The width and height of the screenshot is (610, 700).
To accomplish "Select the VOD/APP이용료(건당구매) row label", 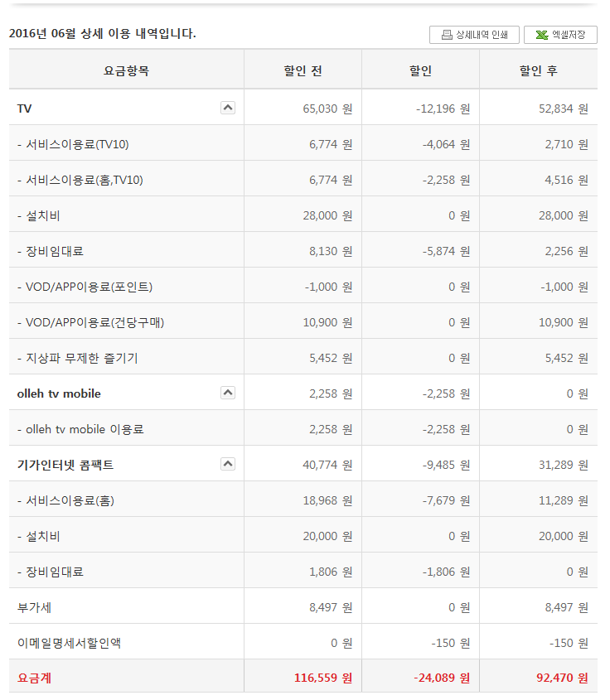I will [90, 322].
